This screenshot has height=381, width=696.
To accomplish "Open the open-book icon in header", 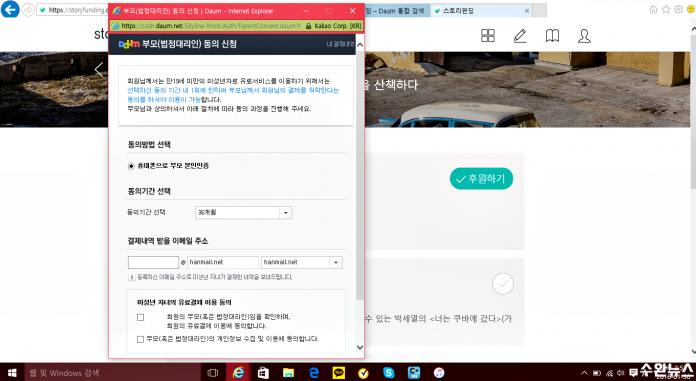I will 552,36.
